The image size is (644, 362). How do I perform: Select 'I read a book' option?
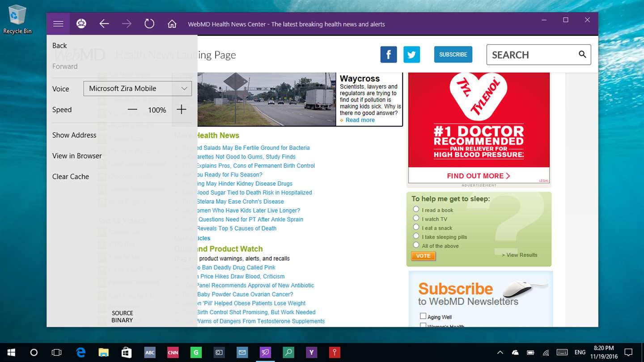416,209
